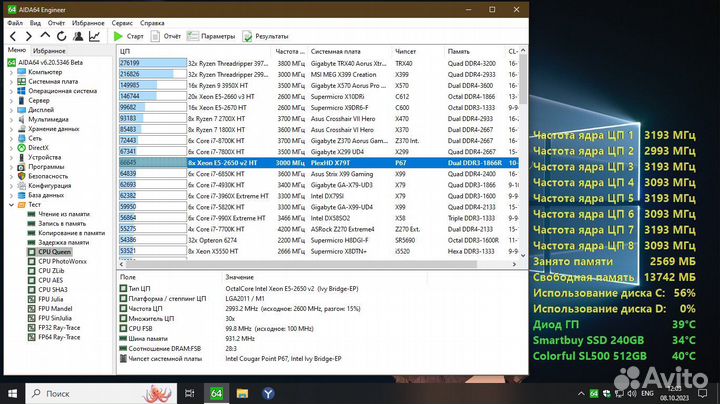
Task: Expand the Сервер tree node
Action: [11, 101]
